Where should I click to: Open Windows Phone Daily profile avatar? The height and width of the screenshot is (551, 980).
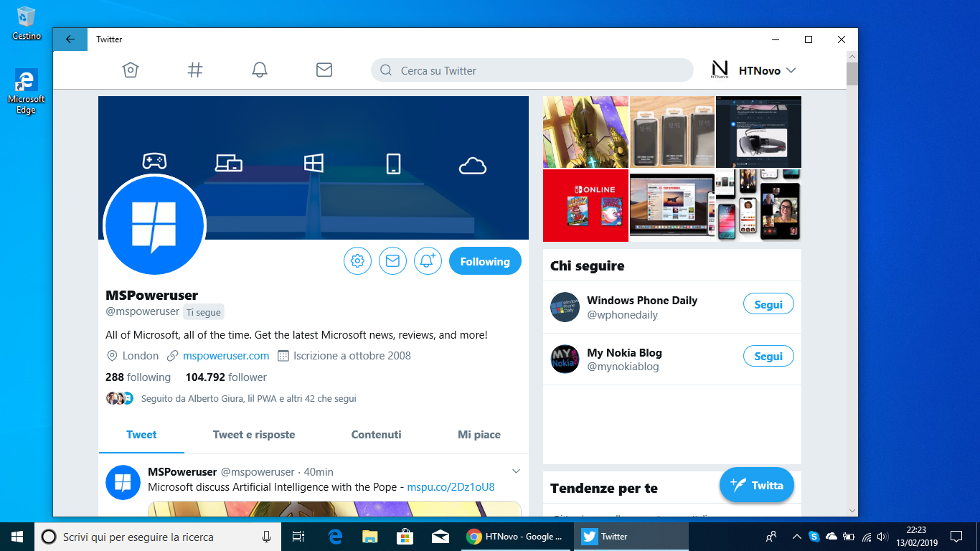pyautogui.click(x=565, y=307)
